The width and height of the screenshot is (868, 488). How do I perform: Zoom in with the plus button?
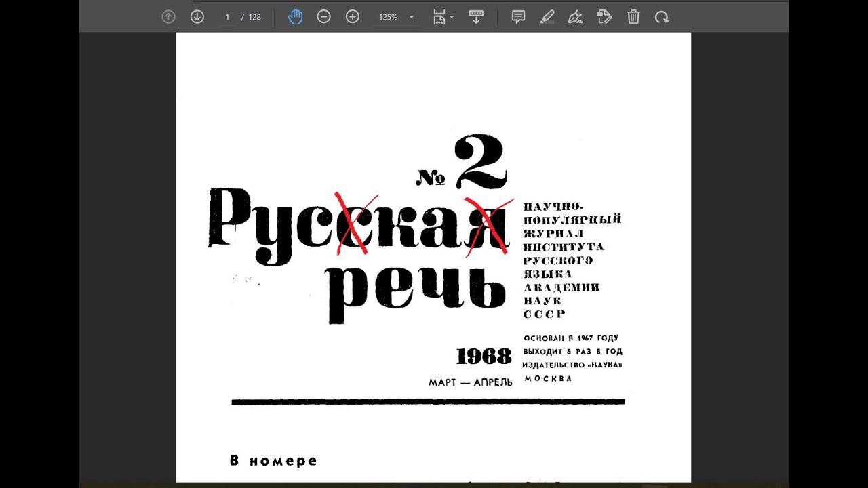pyautogui.click(x=353, y=17)
